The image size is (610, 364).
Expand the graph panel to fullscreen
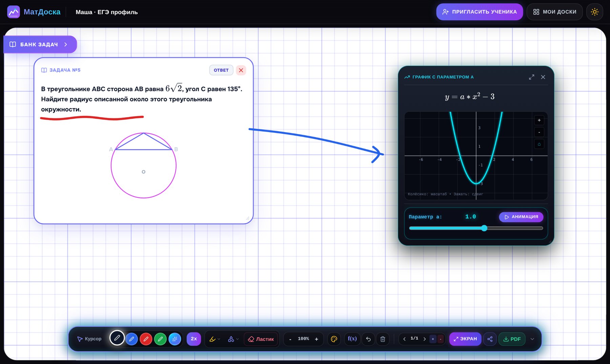point(531,77)
